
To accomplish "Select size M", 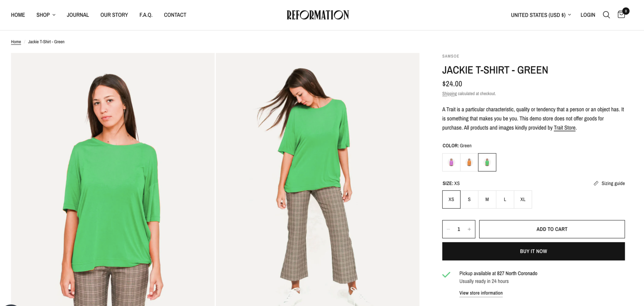I will (x=487, y=199).
